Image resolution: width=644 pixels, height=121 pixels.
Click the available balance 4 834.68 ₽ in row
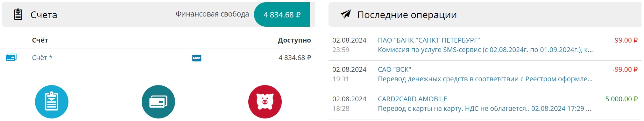pyautogui.click(x=295, y=58)
